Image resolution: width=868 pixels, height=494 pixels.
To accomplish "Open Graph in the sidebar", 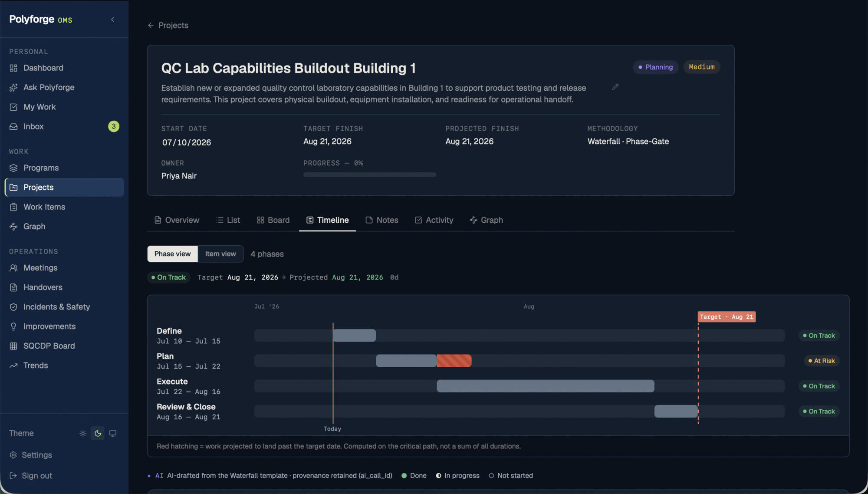I will coord(64,226).
